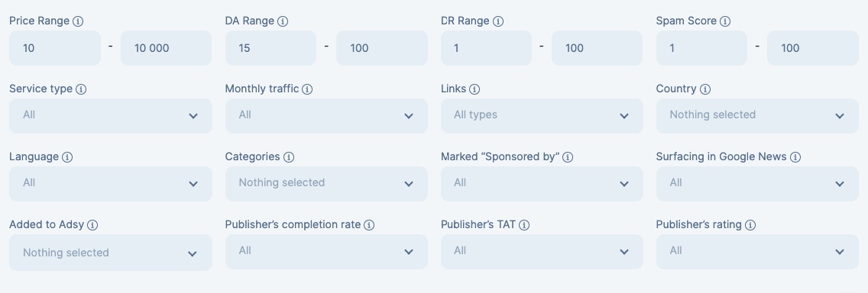Click the info icon next to Marked "Sponsored by"
The height and width of the screenshot is (293, 868).
[568, 157]
